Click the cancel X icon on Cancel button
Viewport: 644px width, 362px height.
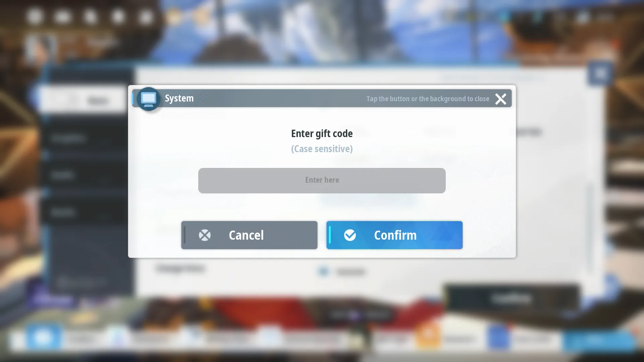(204, 235)
